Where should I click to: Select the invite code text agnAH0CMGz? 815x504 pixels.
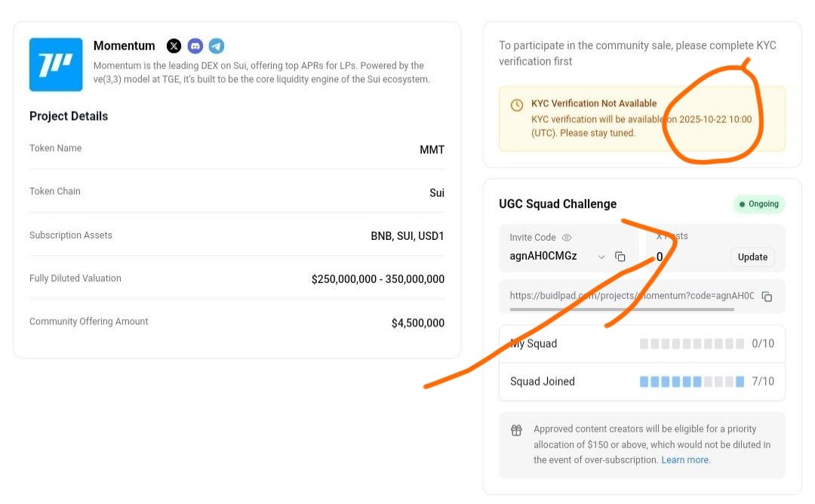pyautogui.click(x=543, y=257)
